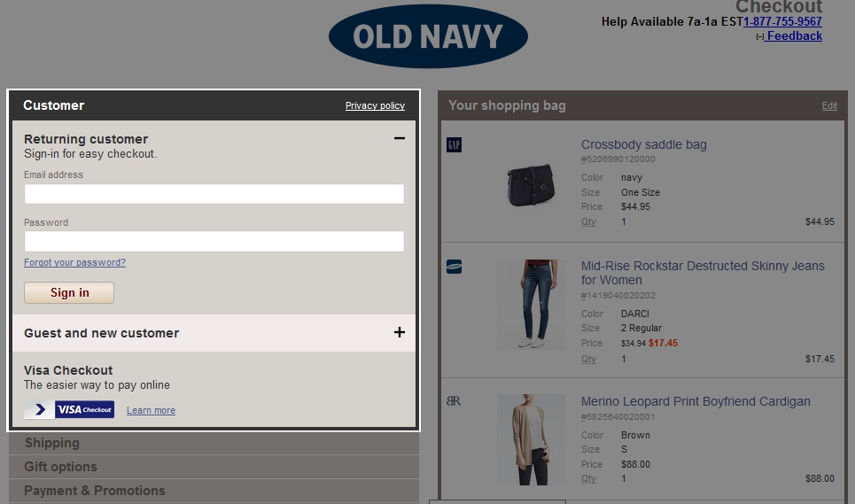Open the Privacy policy link
855x504 pixels.
point(375,105)
